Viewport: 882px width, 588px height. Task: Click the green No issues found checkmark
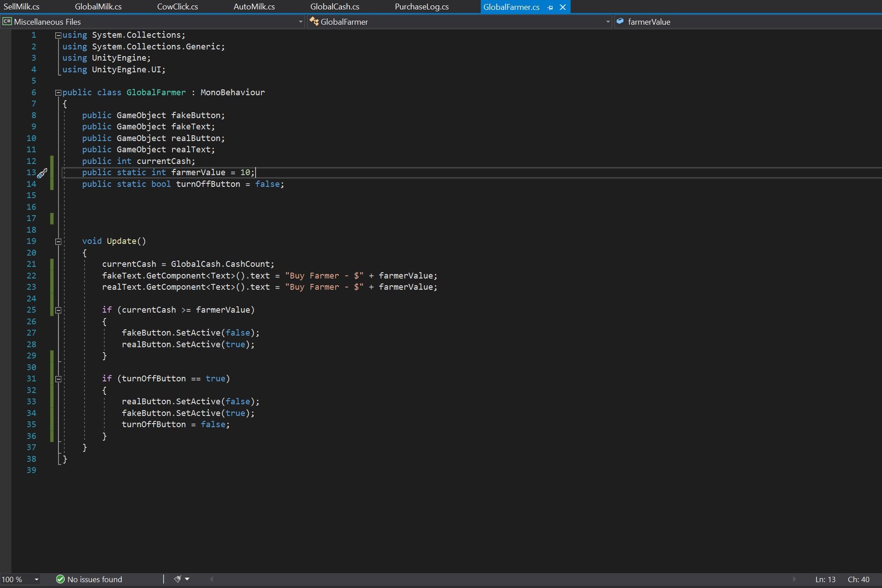click(x=60, y=579)
